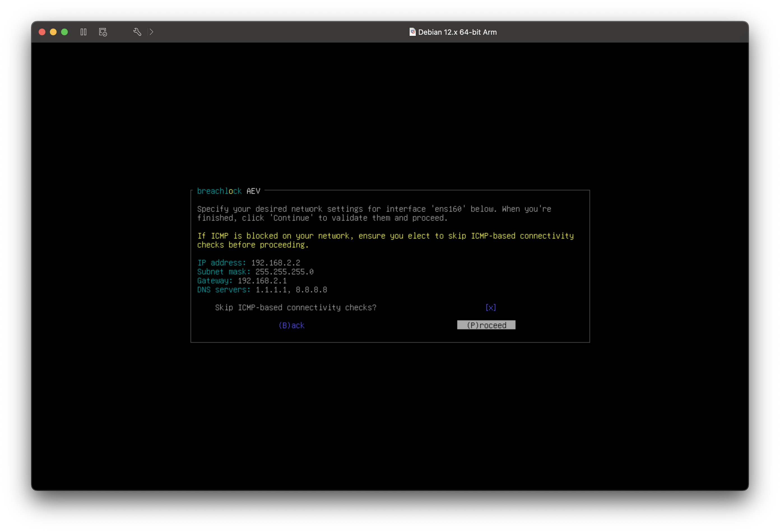The image size is (780, 532).
Task: Click the breachlock AEV dialog title
Action: 229,191
